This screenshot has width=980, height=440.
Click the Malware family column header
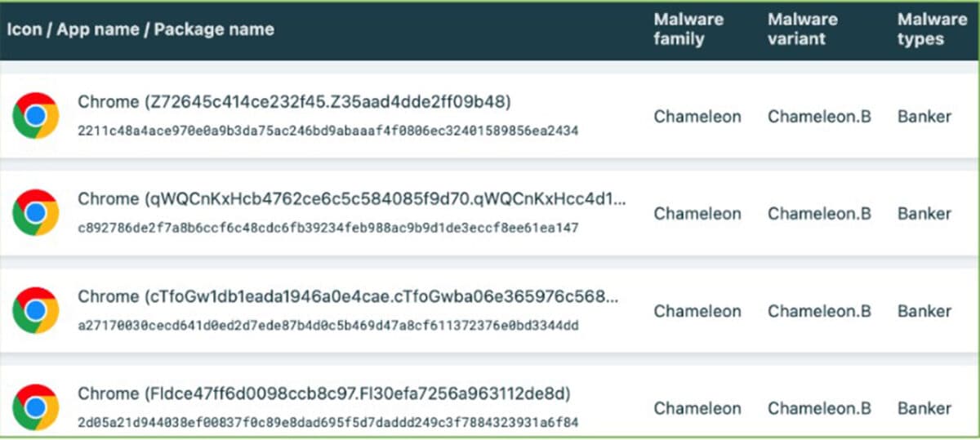(690, 29)
